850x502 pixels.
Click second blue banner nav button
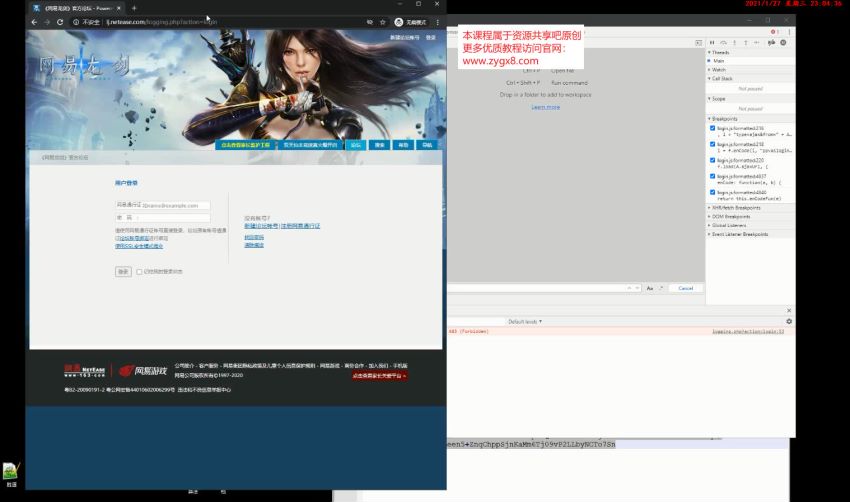[310, 145]
